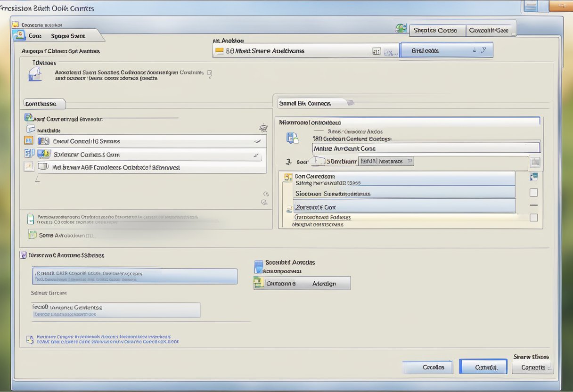Click the Mnture Avrdent Coes input field
Screen dimensions: 573x392
(426, 148)
